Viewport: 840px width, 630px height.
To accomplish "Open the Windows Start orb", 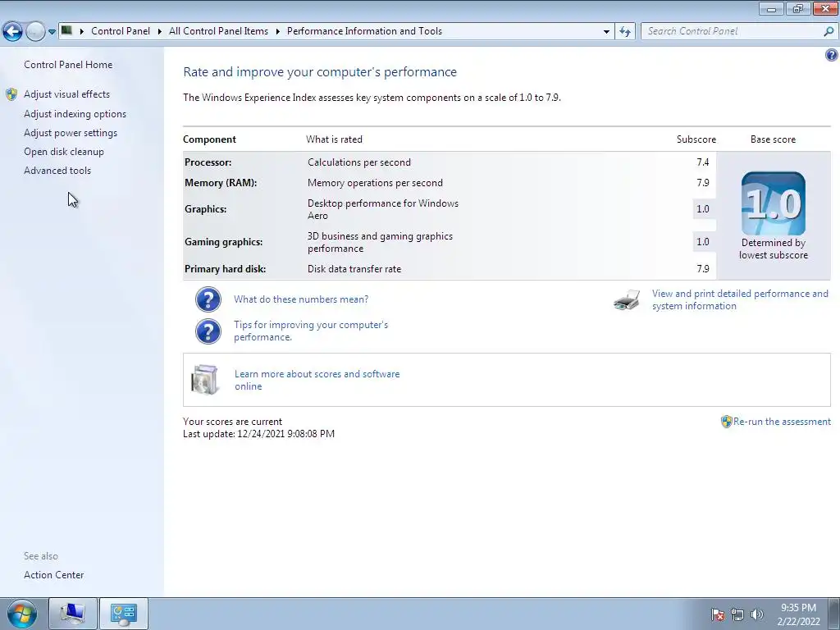I will pyautogui.click(x=22, y=614).
